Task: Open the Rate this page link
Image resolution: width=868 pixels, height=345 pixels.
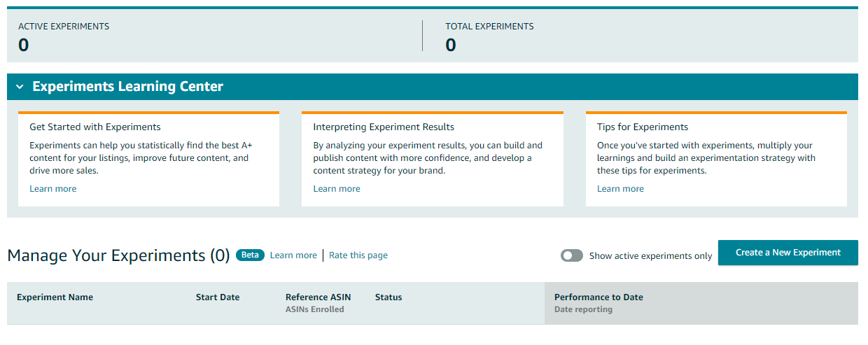Action: coord(358,255)
